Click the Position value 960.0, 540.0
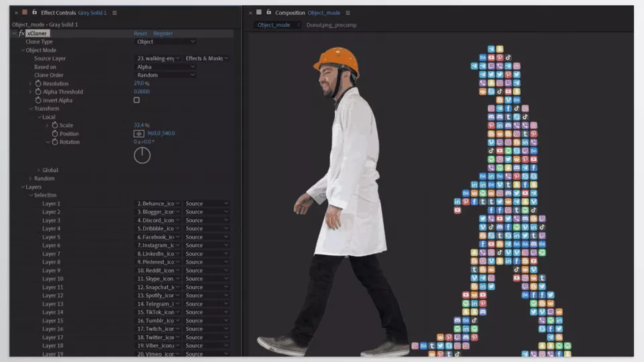Viewport: 644px width, 362px height. click(161, 133)
